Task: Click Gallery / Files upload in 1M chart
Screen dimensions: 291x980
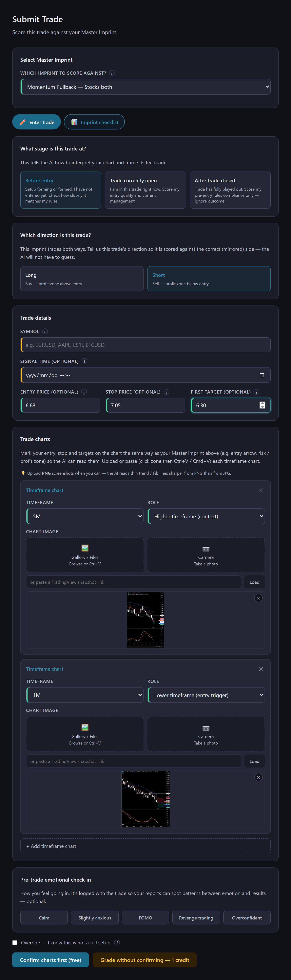Action: click(x=85, y=734)
